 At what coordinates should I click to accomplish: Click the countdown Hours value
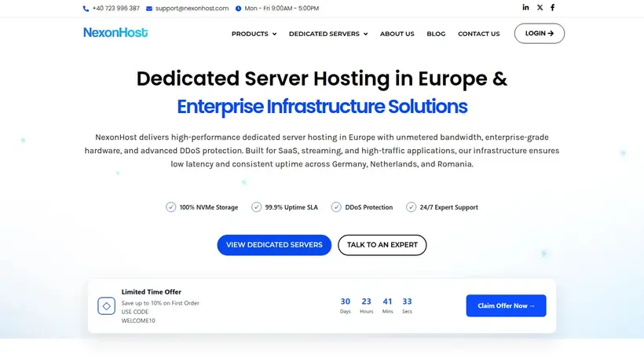coord(366,302)
